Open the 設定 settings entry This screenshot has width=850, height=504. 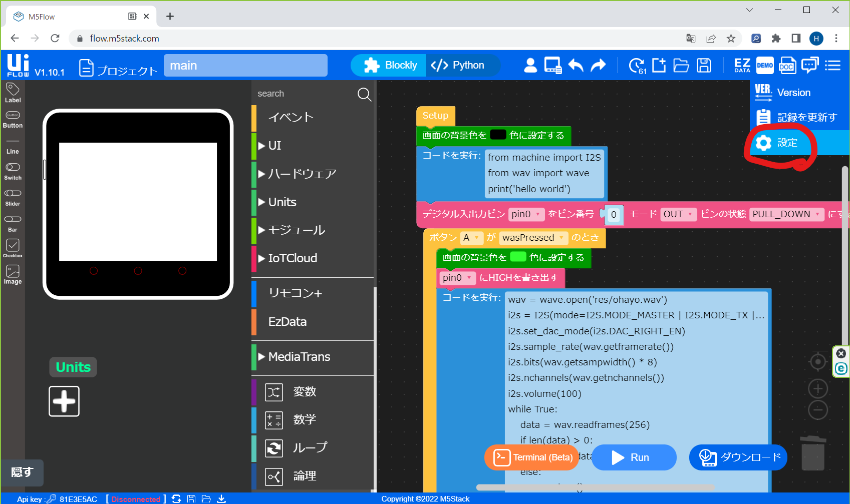click(x=800, y=143)
